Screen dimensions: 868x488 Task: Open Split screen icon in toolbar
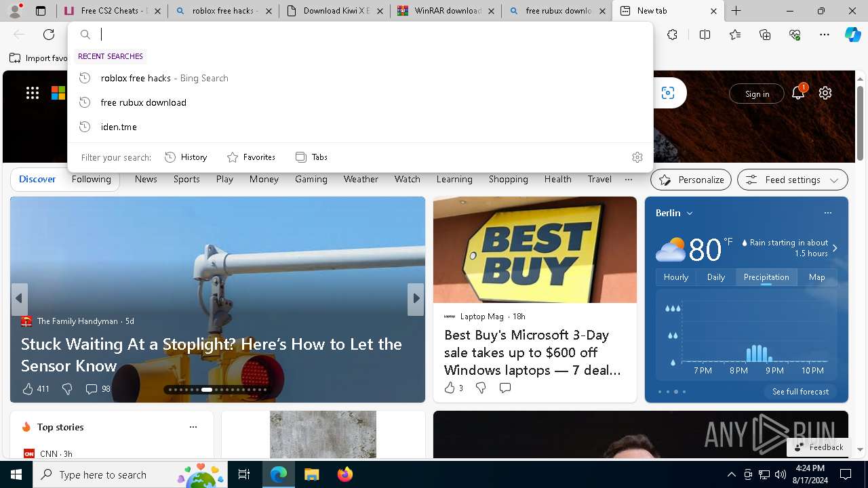[x=705, y=35]
